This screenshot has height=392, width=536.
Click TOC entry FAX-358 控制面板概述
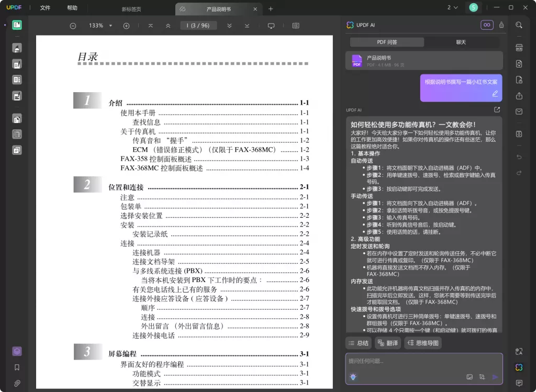coord(156,159)
